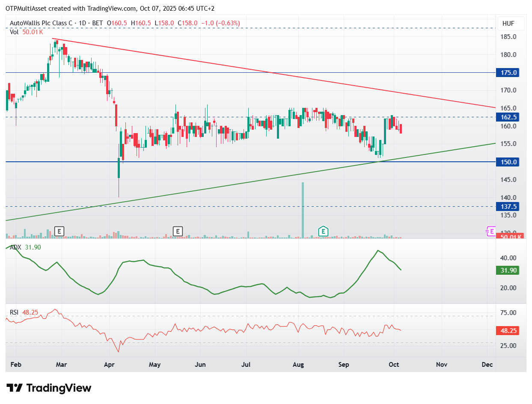Select the green earnings E marker in August

(324, 232)
